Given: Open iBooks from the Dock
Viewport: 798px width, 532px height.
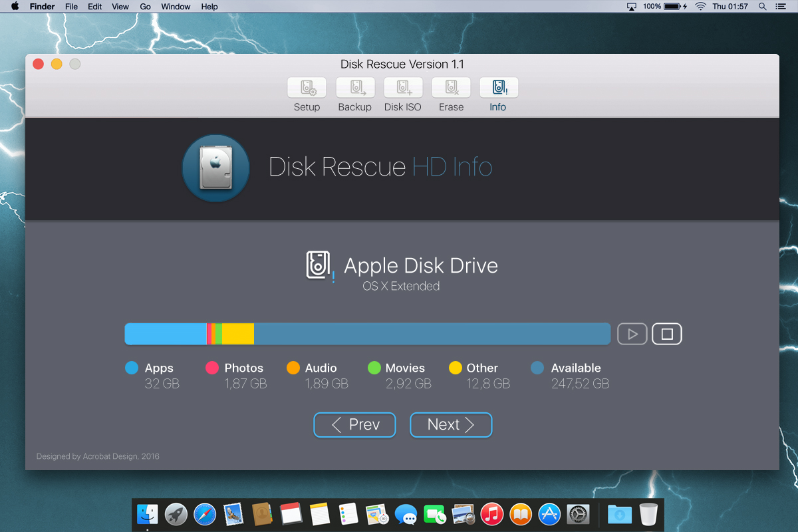Looking at the screenshot, I should coord(521,514).
